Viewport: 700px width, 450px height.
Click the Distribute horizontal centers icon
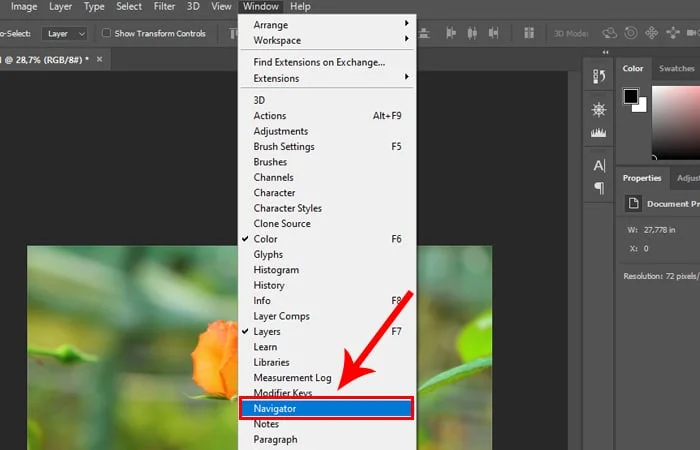(472, 33)
